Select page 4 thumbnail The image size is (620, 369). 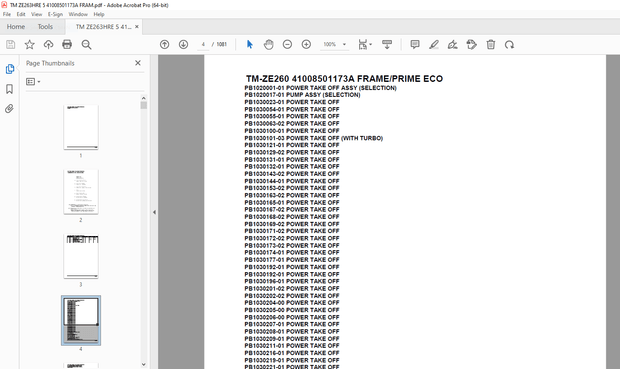(81, 320)
